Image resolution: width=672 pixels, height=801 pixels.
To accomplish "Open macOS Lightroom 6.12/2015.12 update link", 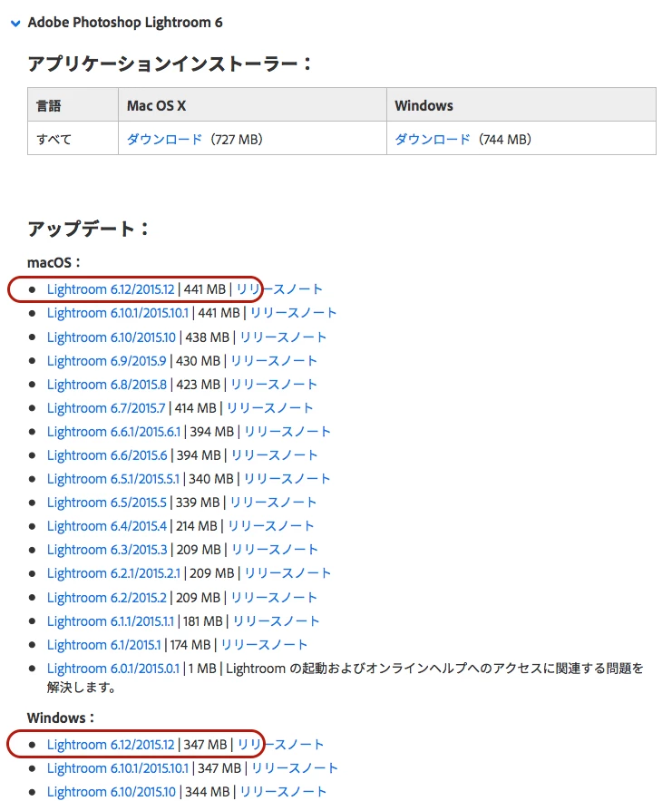I will pos(111,289).
